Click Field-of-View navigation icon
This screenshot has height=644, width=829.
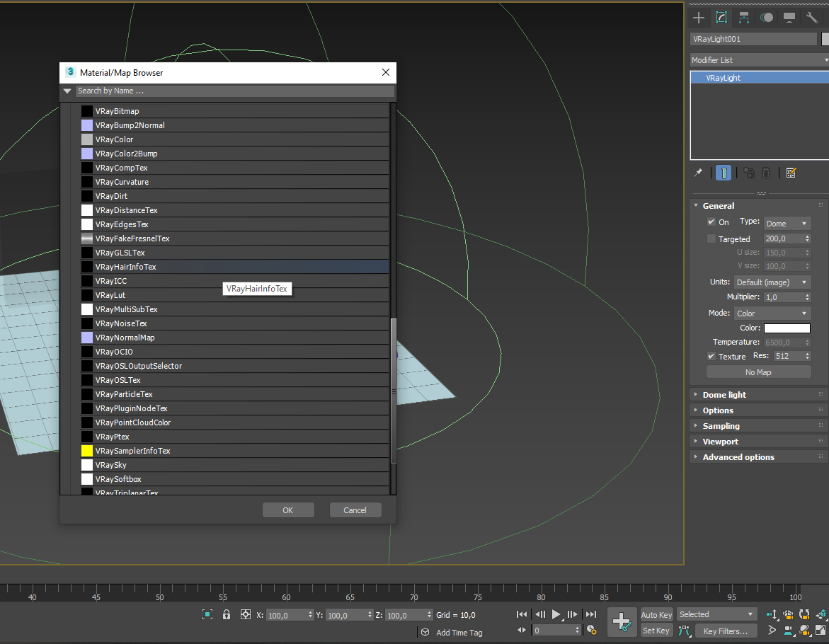[x=772, y=631]
